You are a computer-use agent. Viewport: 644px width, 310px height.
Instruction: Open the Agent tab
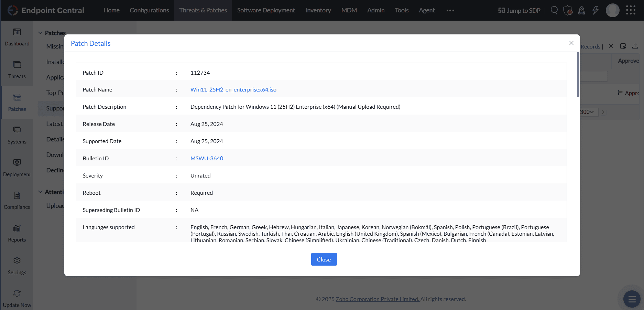(427, 10)
